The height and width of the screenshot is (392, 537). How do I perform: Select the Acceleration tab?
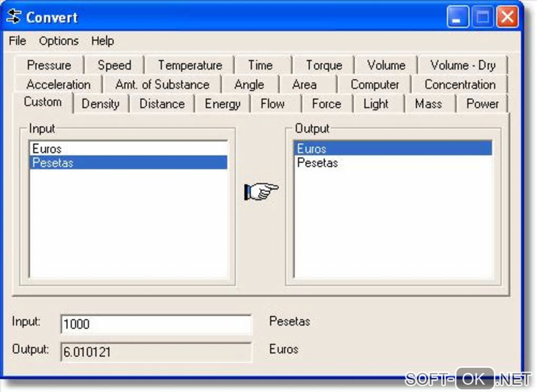point(58,84)
